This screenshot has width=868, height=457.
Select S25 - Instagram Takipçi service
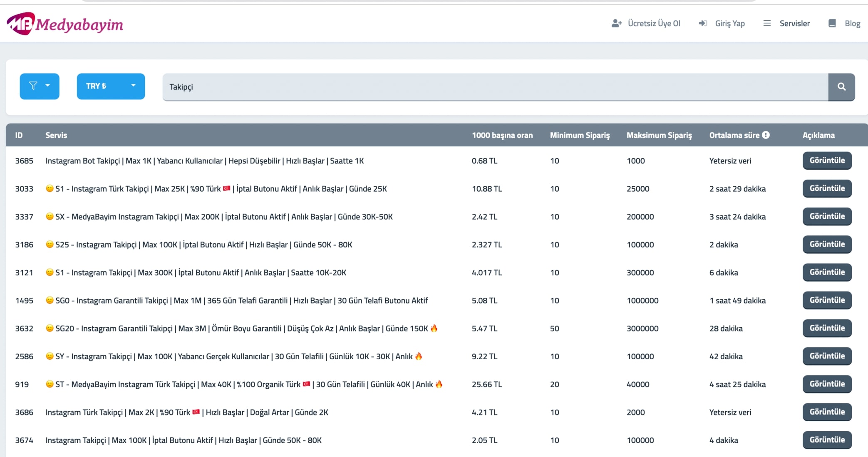[199, 245]
